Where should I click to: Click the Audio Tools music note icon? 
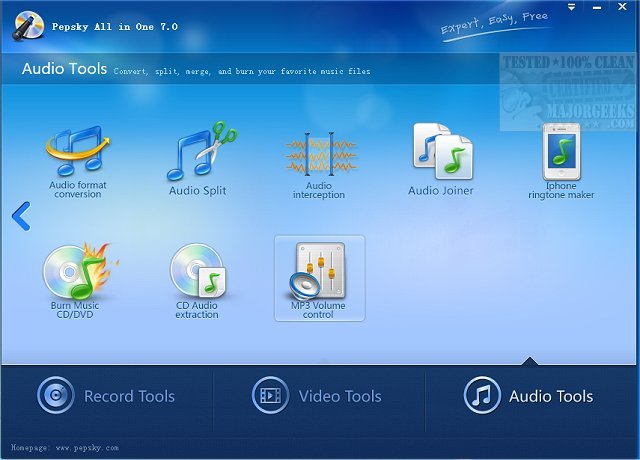click(482, 395)
